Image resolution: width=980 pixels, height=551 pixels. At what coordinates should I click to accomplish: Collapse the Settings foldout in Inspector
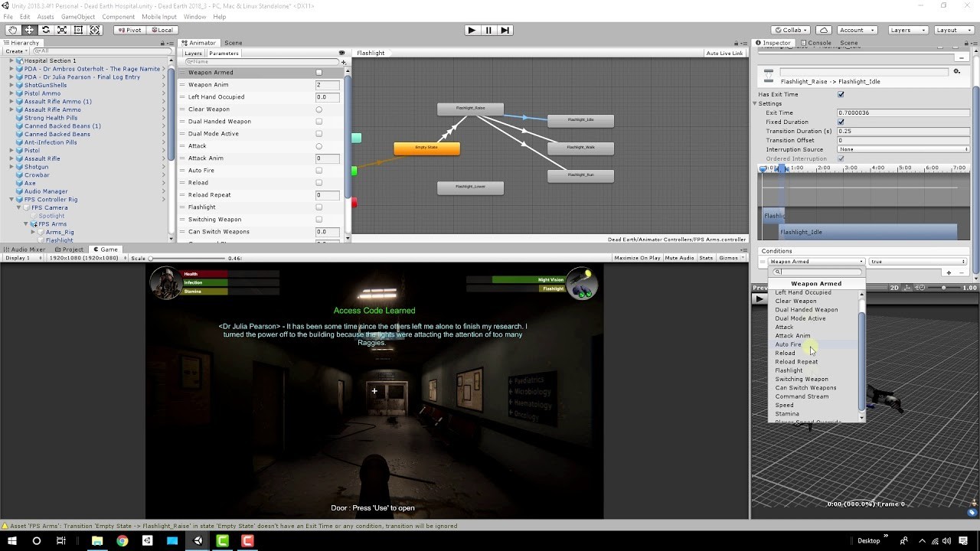point(756,103)
